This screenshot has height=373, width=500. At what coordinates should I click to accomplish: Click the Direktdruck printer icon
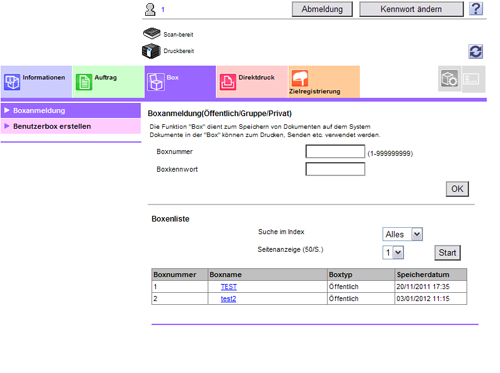coord(228,82)
